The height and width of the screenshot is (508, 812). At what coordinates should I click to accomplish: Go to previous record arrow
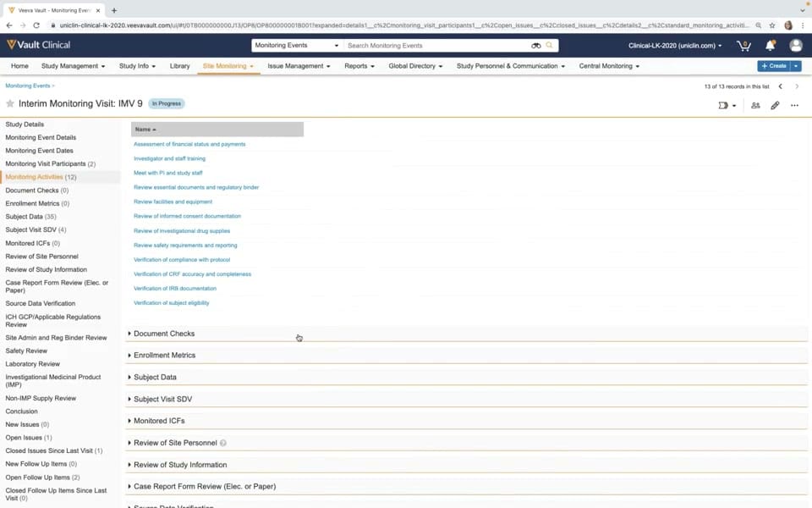(x=781, y=86)
